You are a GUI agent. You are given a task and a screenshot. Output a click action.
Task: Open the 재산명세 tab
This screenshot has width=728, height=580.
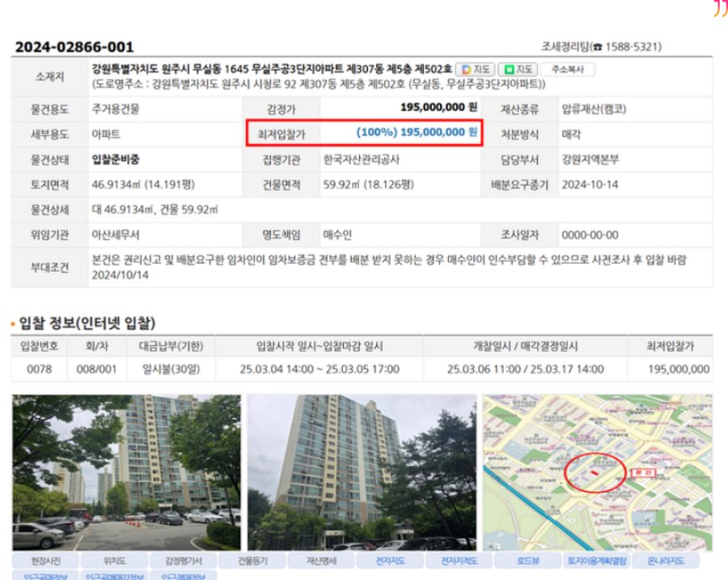pyautogui.click(x=321, y=561)
